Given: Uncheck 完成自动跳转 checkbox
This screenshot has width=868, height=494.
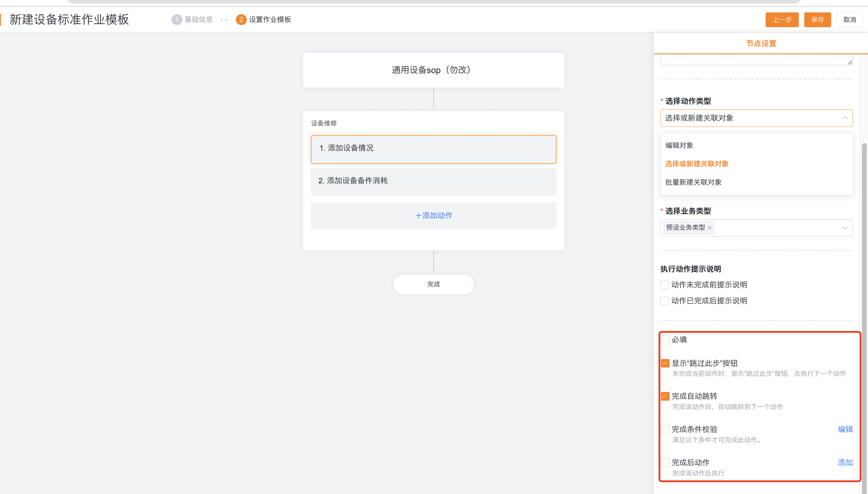Looking at the screenshot, I should [x=665, y=396].
